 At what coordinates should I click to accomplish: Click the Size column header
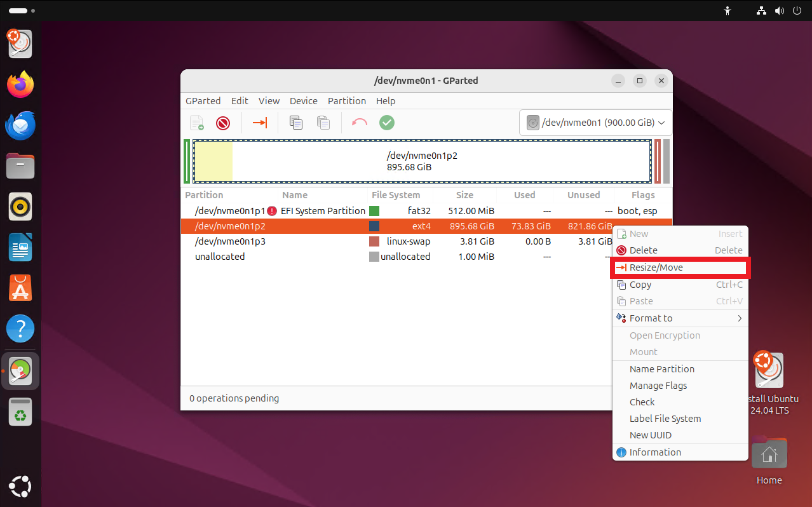tap(464, 195)
